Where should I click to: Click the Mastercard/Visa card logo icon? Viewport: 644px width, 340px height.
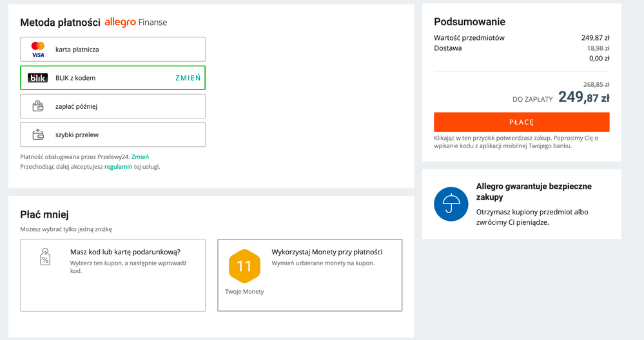38,49
